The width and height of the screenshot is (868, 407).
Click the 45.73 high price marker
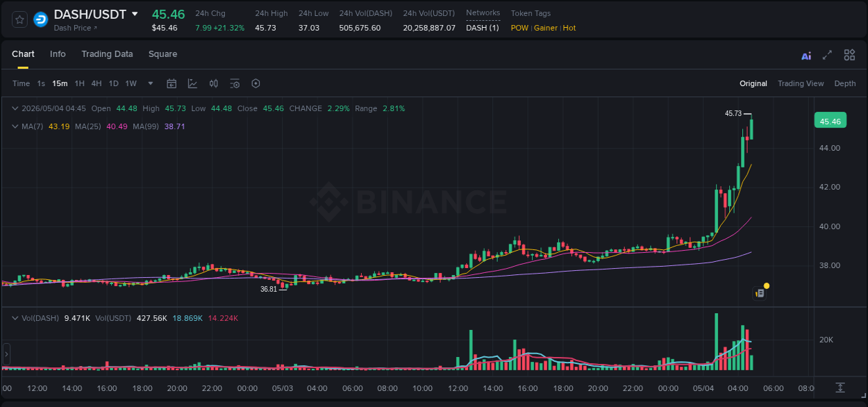pyautogui.click(x=733, y=113)
